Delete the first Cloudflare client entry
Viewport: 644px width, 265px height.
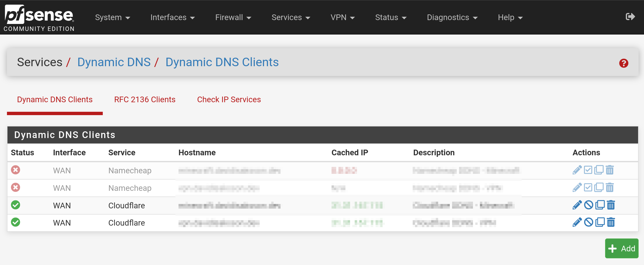(611, 205)
